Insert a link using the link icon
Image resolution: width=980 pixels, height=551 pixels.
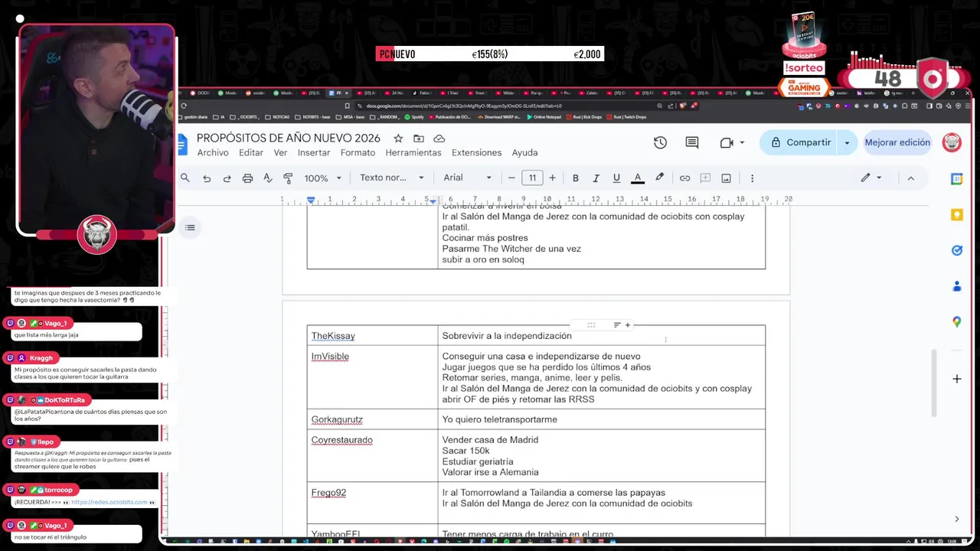click(x=684, y=178)
